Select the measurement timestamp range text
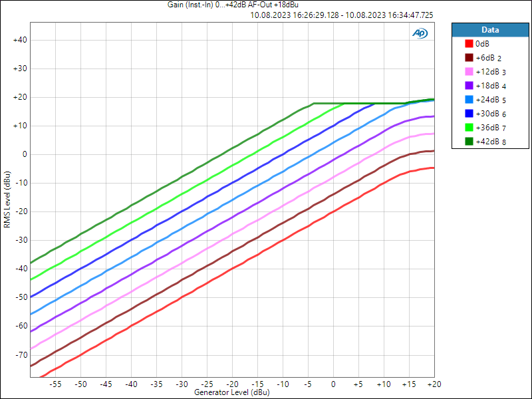The height and width of the screenshot is (399, 532). pos(341,14)
